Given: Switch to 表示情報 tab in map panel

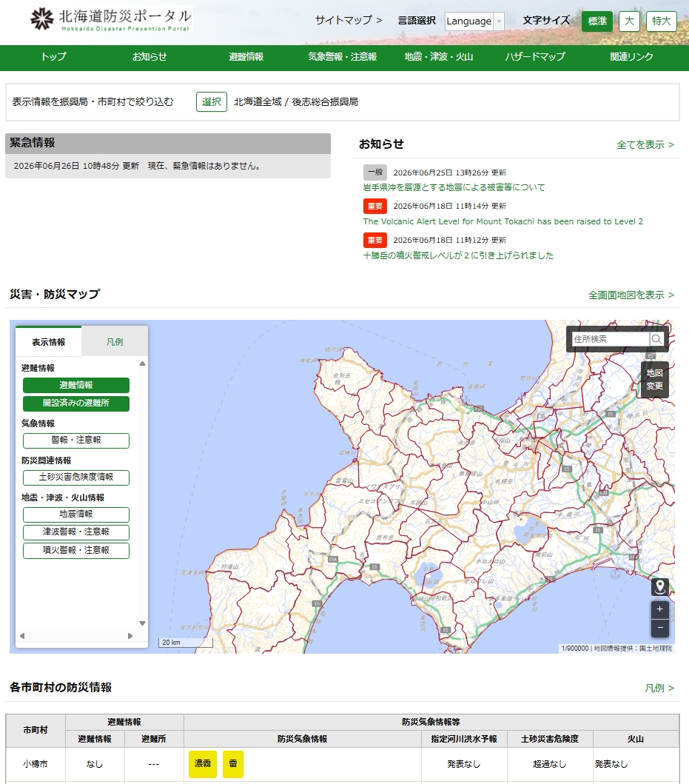Looking at the screenshot, I should pyautogui.click(x=49, y=342).
